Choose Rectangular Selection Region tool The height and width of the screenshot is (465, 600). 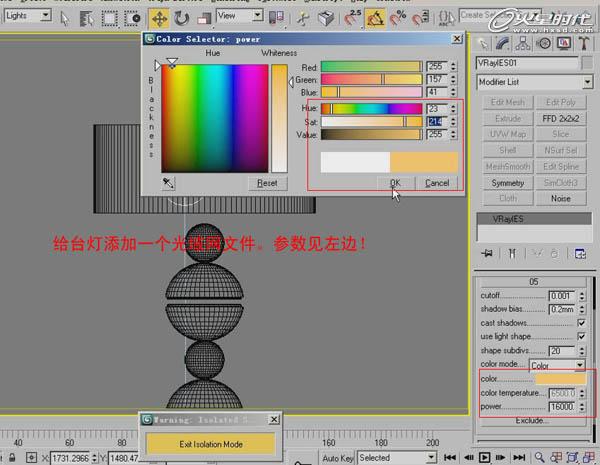point(109,18)
